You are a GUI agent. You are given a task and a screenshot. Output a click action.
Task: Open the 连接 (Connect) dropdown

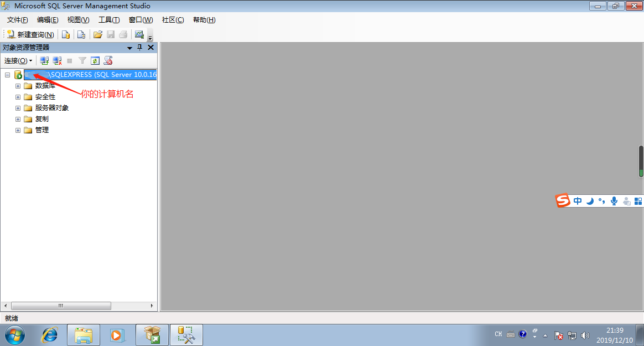(18, 61)
